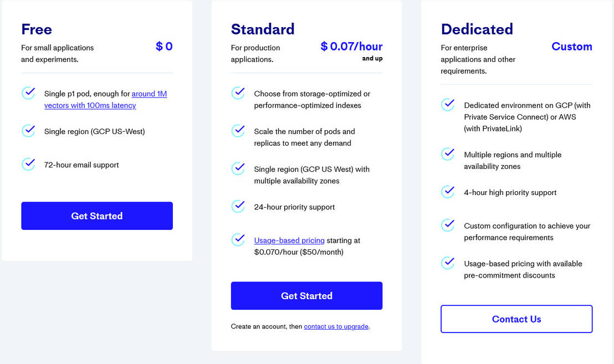Select the checkmark beside storage-optimized indexes feature
This screenshot has height=364, width=614.
click(238, 93)
